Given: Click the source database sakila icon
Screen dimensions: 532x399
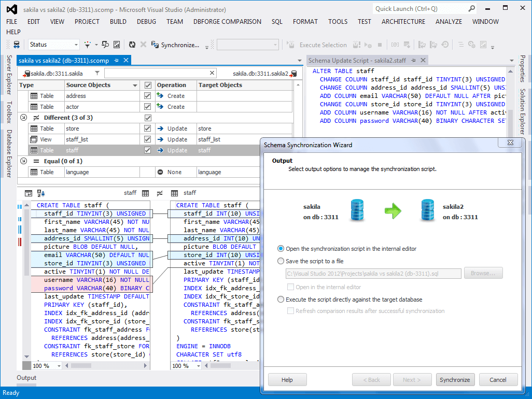Looking at the screenshot, I should point(26,74).
